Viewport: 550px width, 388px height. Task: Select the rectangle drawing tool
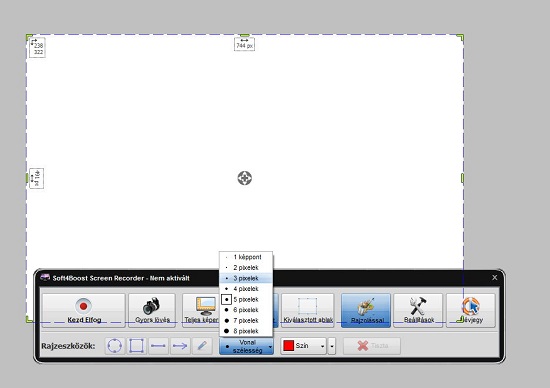pyautogui.click(x=136, y=346)
